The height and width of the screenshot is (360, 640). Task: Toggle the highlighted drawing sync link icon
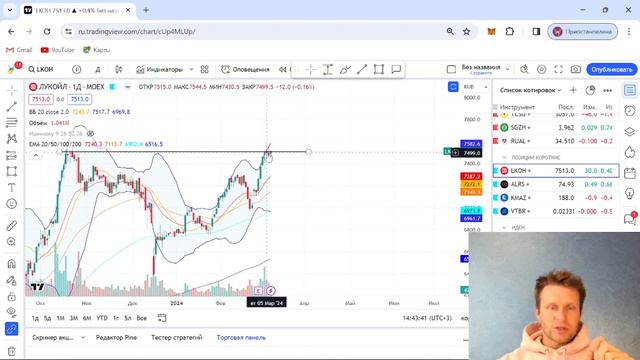click(12, 329)
